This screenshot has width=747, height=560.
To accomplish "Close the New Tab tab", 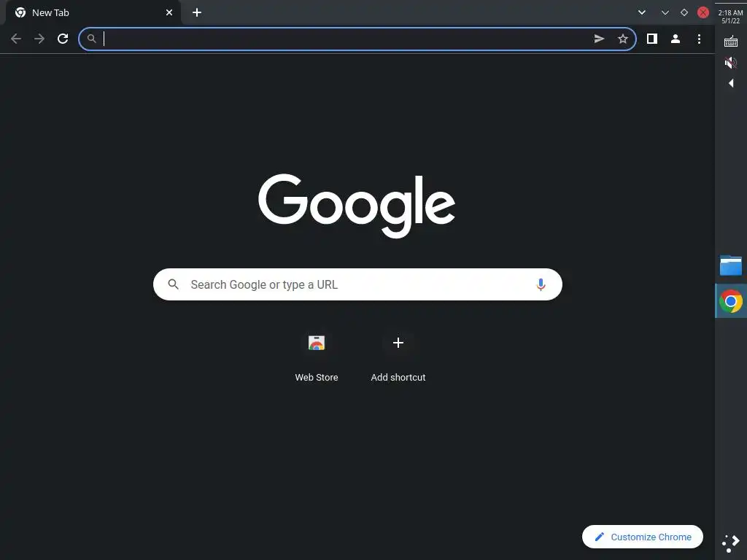I will coord(169,13).
